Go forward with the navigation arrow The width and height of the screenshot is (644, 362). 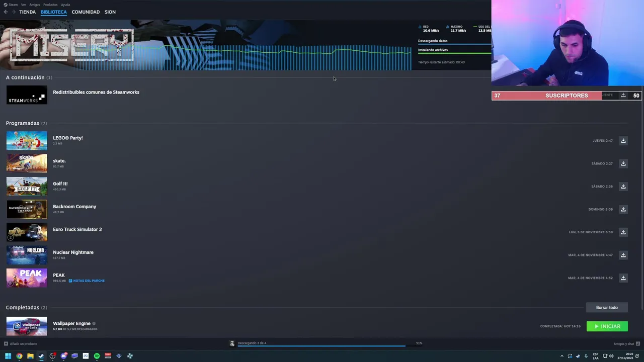pyautogui.click(x=13, y=12)
